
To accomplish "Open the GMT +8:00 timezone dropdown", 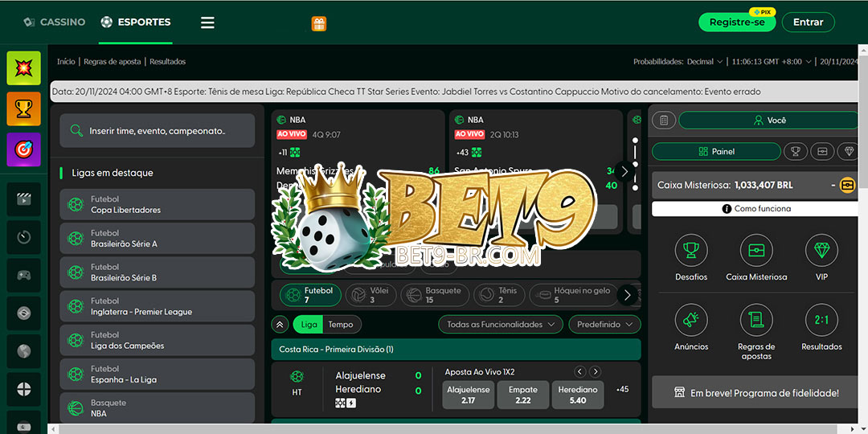I will 772,61.
